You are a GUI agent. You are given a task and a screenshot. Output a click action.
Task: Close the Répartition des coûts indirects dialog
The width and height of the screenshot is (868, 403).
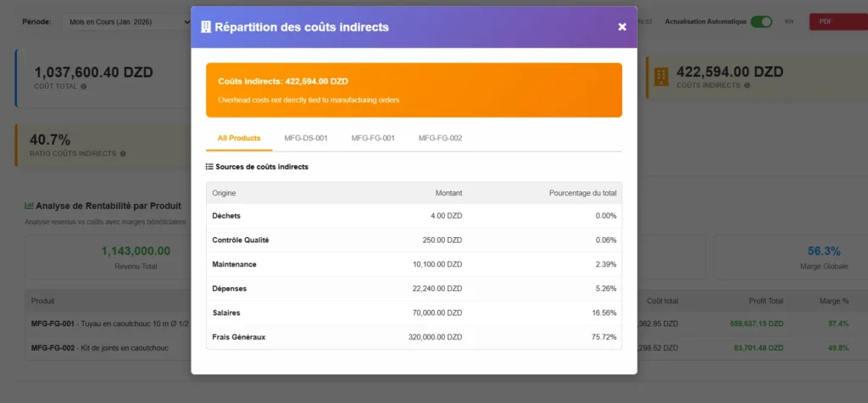click(621, 26)
